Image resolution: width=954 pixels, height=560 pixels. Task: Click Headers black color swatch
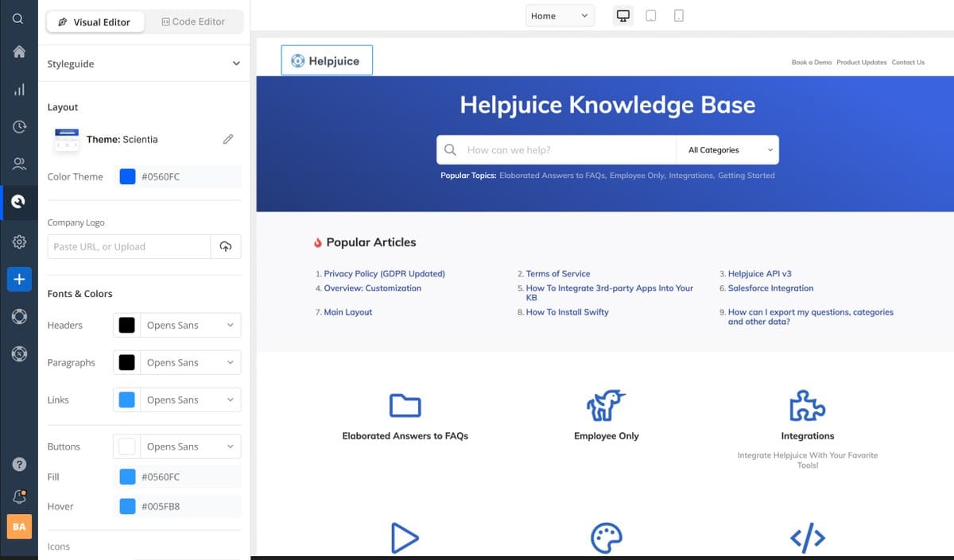(126, 325)
